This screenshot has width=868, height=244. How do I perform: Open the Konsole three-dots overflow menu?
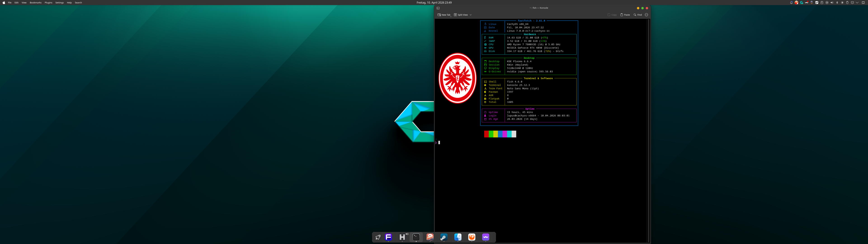646,15
